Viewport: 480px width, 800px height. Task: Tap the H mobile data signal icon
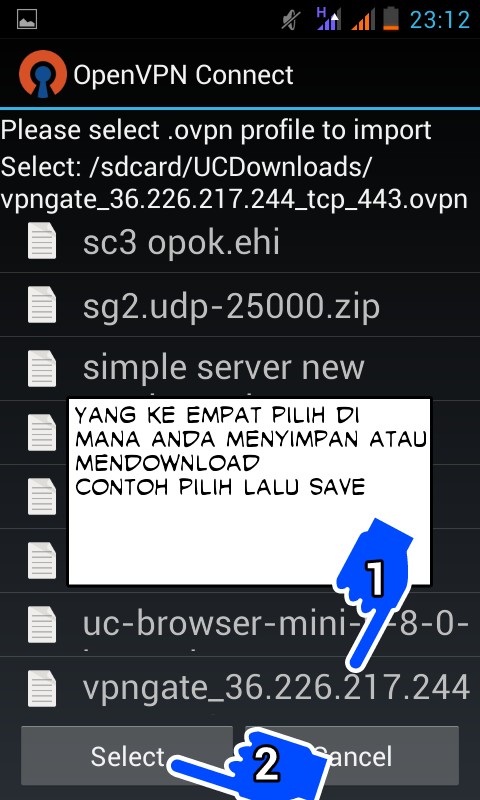tap(329, 19)
